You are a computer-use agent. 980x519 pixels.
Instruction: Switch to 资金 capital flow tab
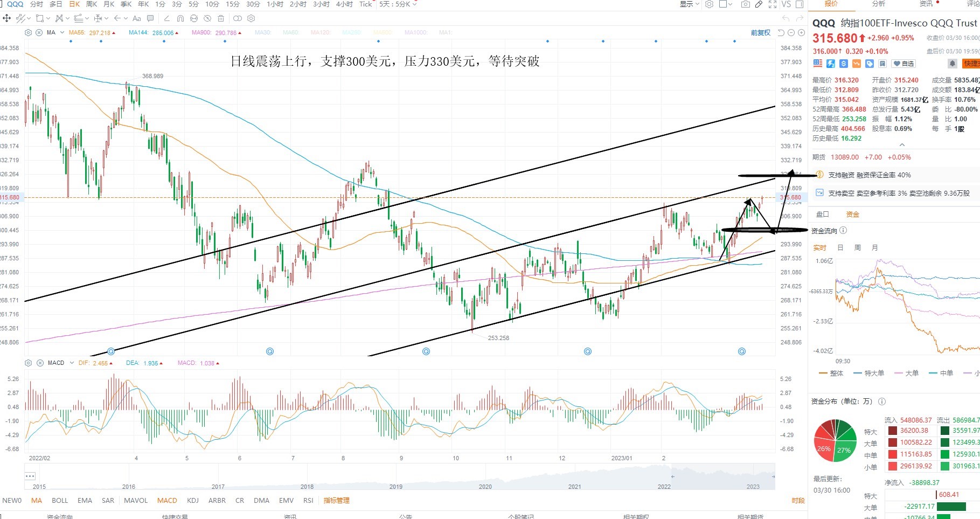click(x=852, y=214)
